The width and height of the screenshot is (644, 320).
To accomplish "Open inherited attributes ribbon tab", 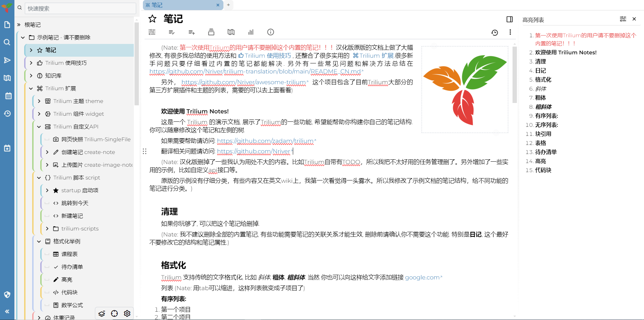I will click(x=192, y=32).
